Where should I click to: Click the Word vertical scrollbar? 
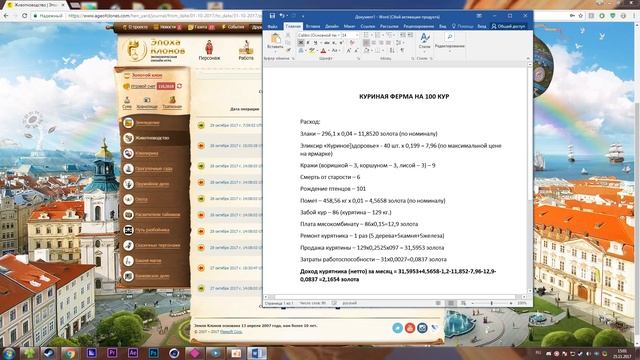(x=530, y=178)
